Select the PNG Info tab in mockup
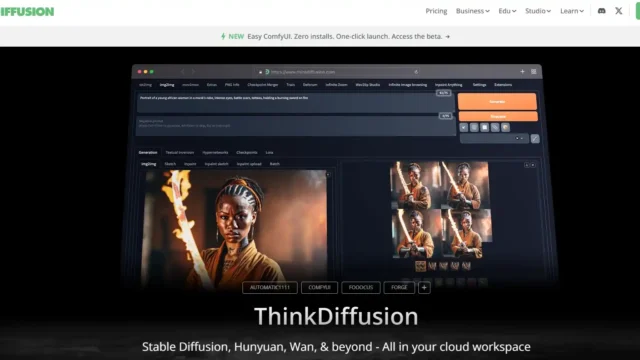Viewport: 640px width, 360px height. [232, 85]
